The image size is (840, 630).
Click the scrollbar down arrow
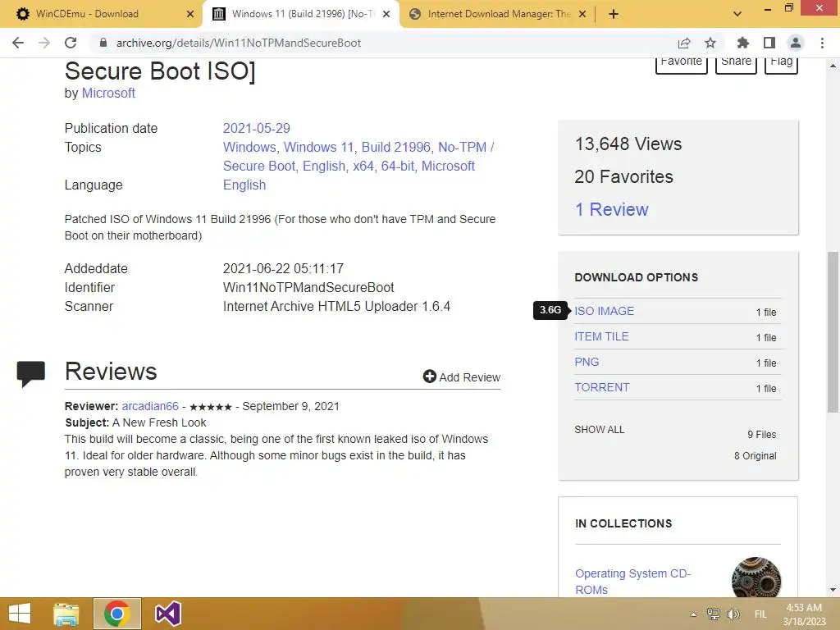tap(833, 591)
